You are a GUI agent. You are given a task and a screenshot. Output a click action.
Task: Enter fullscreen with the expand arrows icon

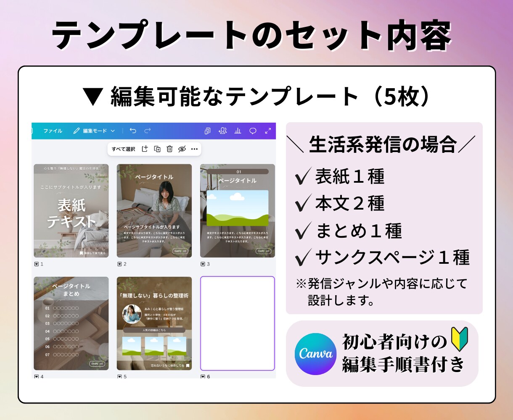pyautogui.click(x=268, y=131)
